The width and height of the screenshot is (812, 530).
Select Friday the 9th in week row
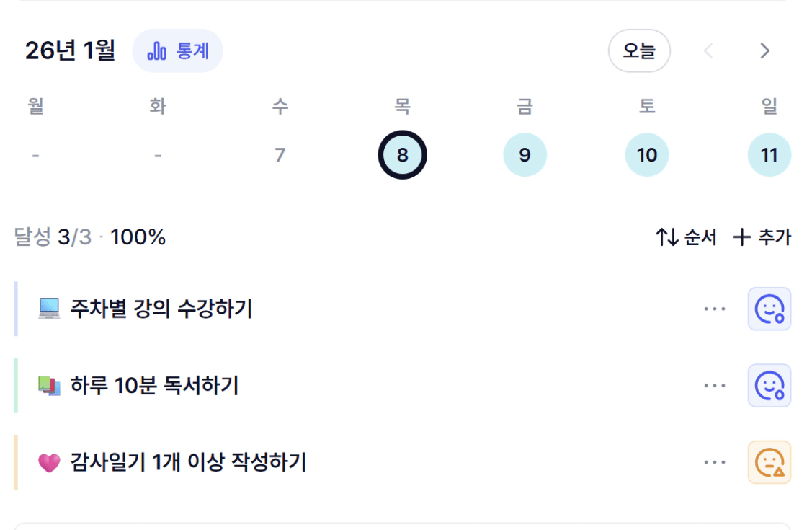tap(525, 155)
